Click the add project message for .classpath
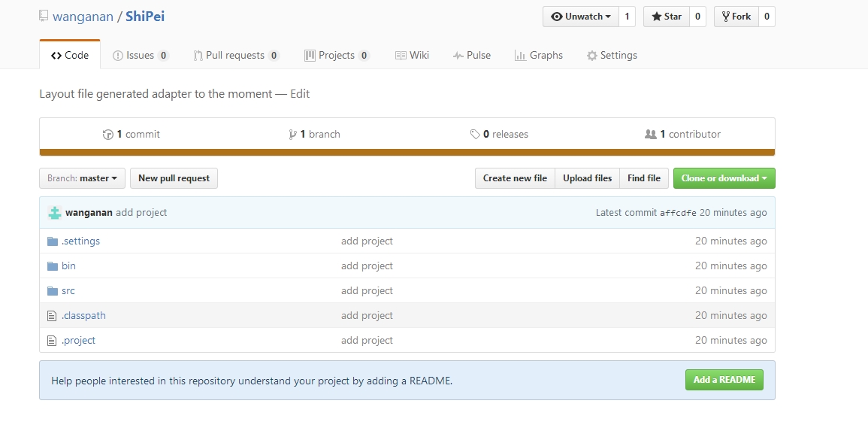Screen dimensions: 868x437 [367, 316]
